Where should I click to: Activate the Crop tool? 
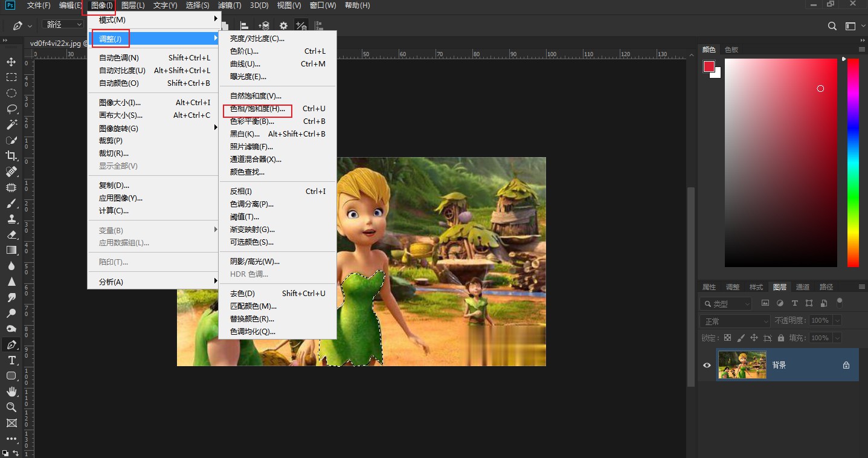coord(11,156)
